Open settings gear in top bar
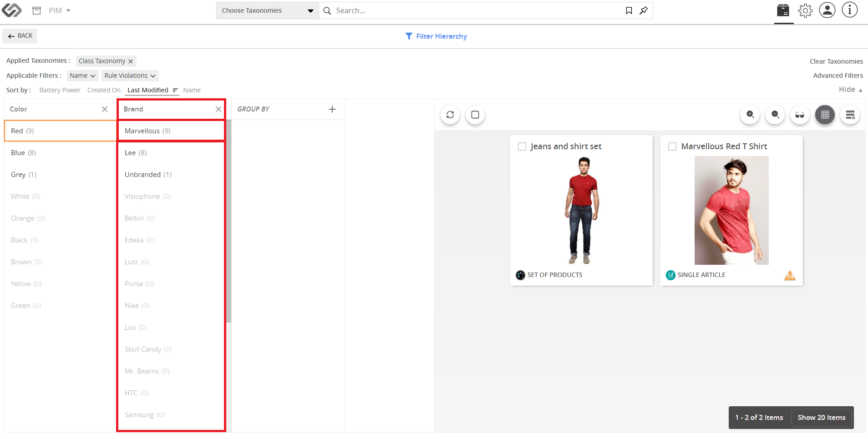868x439 pixels. click(805, 10)
